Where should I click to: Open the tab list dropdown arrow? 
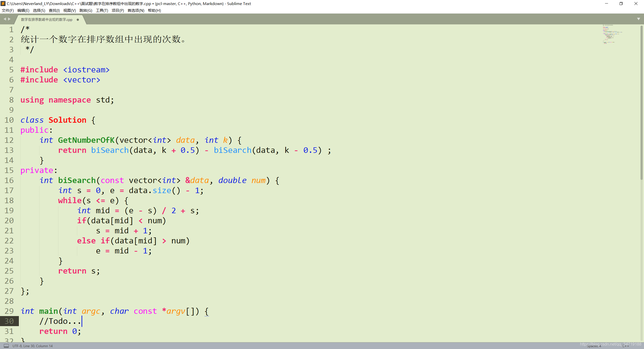[638, 19]
